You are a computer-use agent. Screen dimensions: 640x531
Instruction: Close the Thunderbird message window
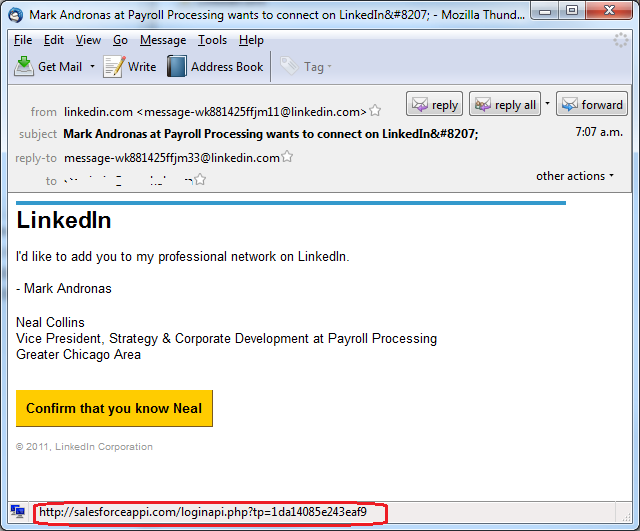(x=609, y=11)
